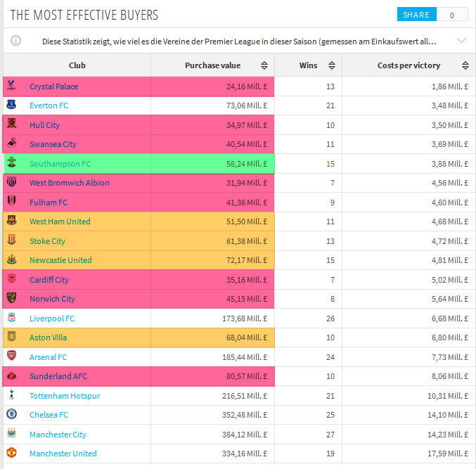
Task: Sort table by Purchase value arrows
Action: tap(264, 65)
